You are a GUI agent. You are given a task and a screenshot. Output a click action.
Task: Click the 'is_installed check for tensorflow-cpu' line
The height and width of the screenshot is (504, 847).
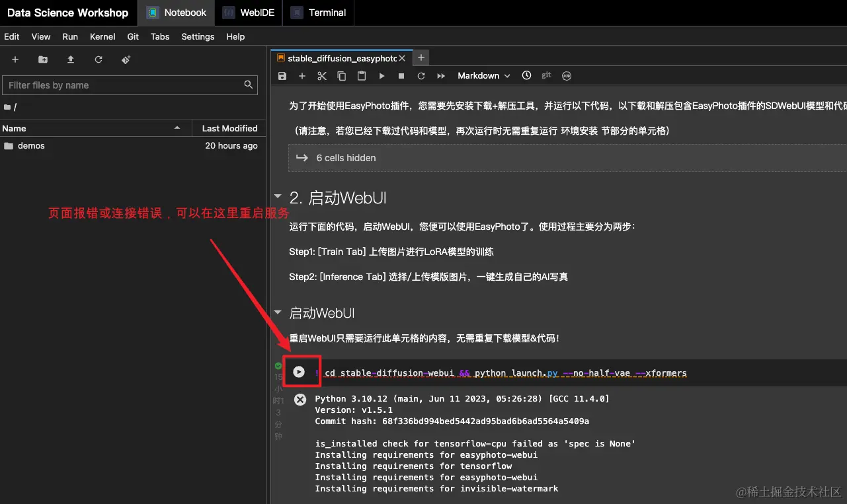475,444
